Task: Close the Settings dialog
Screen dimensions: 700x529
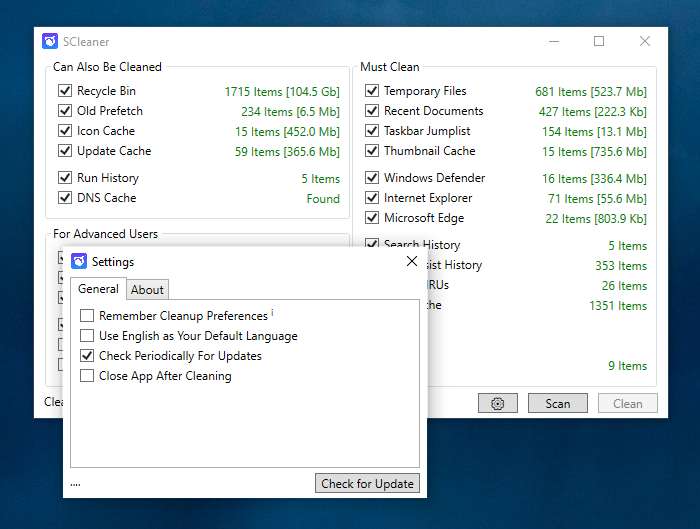Action: tap(412, 261)
